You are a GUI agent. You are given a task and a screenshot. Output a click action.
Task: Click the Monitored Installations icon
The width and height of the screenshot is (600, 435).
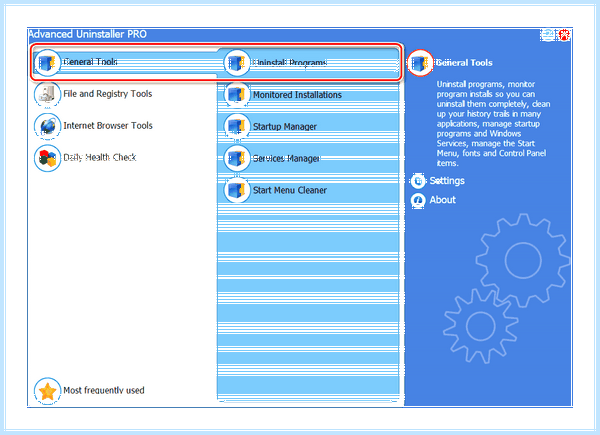[x=237, y=94]
